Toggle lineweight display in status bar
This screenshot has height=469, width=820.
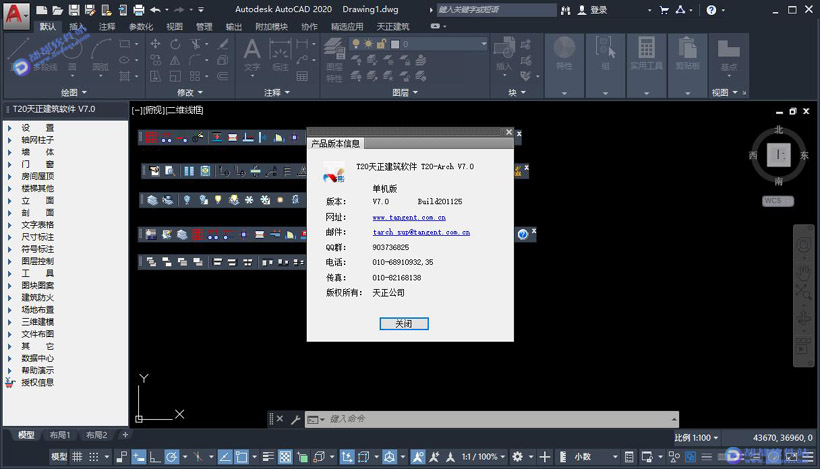coord(268,457)
